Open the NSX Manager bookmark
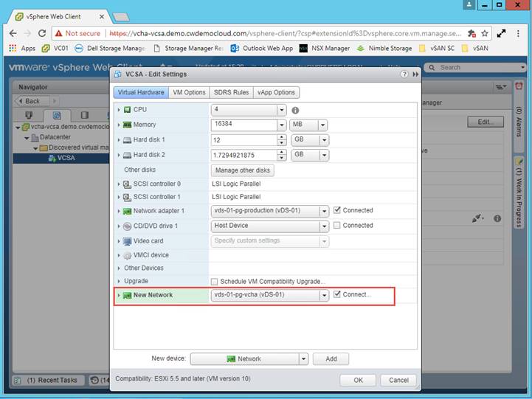 pyautogui.click(x=325, y=48)
